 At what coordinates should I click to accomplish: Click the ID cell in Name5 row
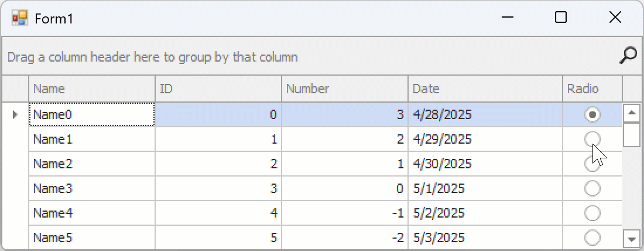(218, 238)
